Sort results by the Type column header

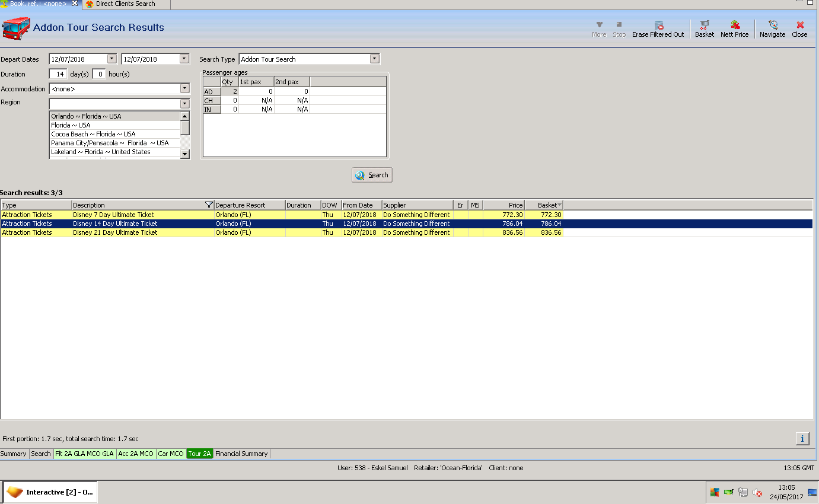point(36,205)
